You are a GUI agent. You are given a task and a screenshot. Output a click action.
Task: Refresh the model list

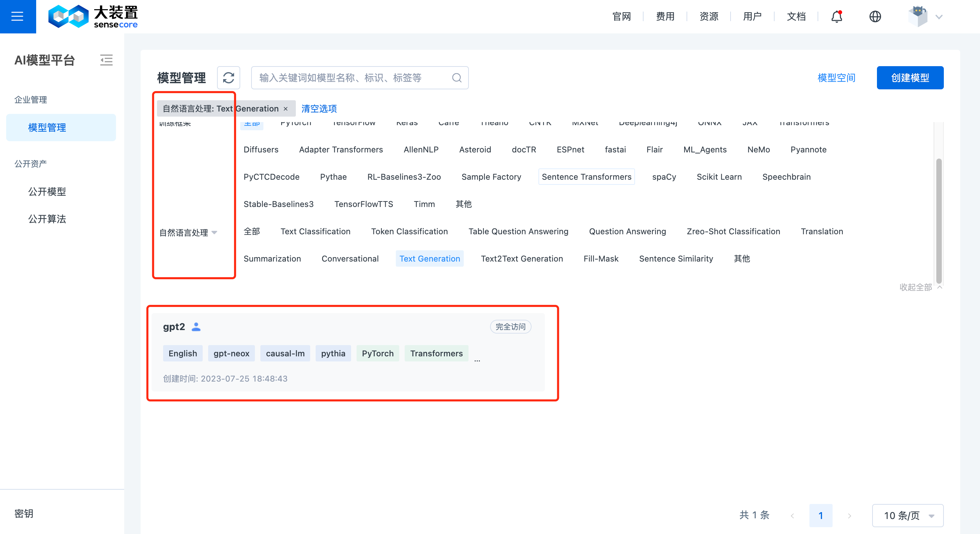point(229,78)
